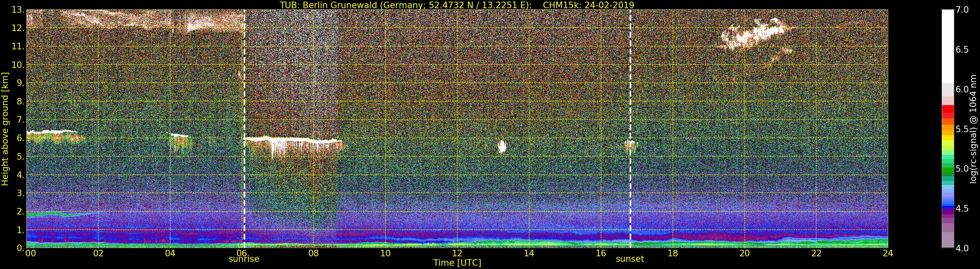
Task: Click the '14' time axis tick label
Action: pyautogui.click(x=529, y=253)
